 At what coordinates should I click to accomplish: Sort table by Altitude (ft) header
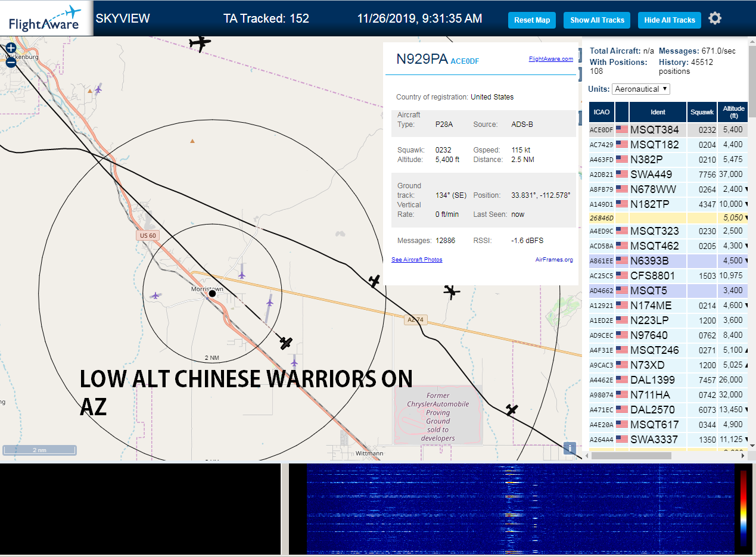pyautogui.click(x=733, y=112)
